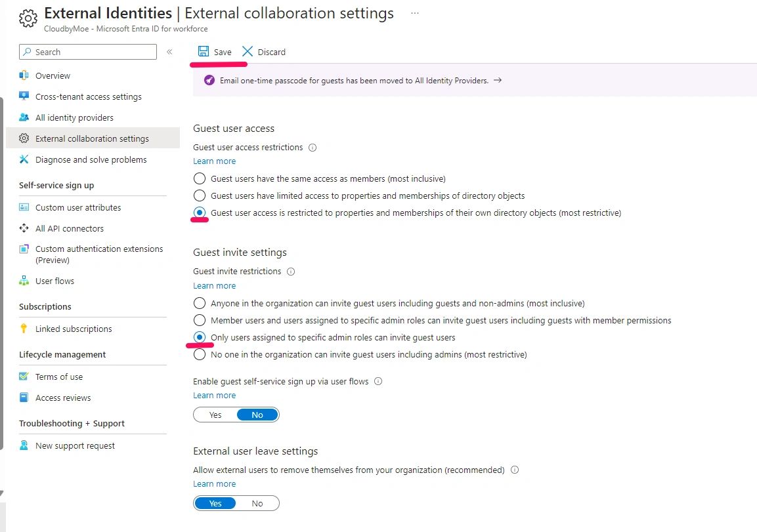Go to Access reviews menu item
757x532 pixels.
(x=63, y=398)
